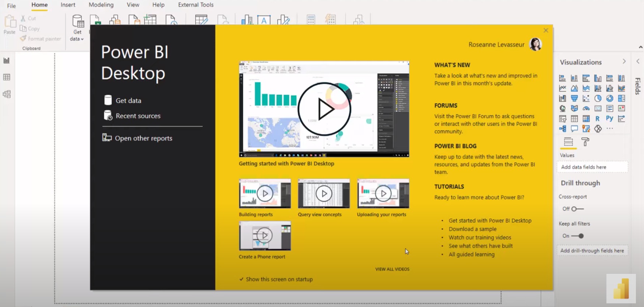Select the Filled map visual

(574, 108)
